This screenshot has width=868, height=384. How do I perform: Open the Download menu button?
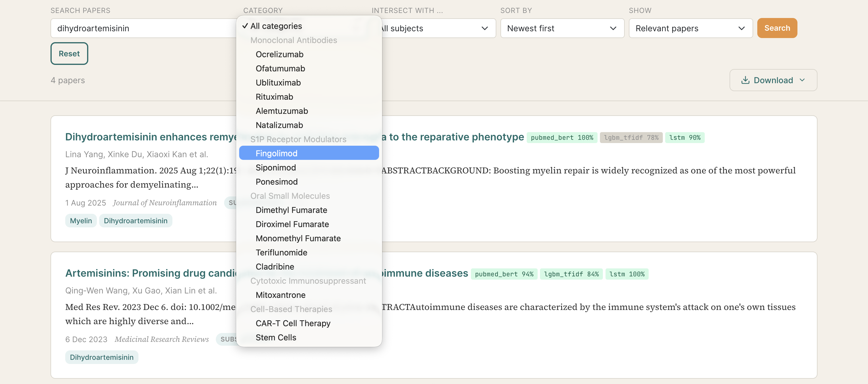pyautogui.click(x=773, y=80)
